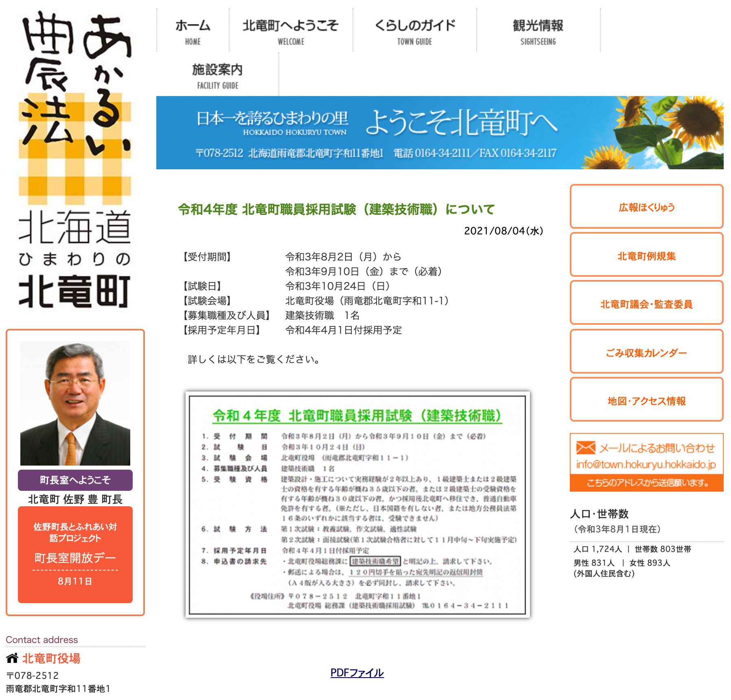Click the ようこそ北竜町へ sunflower banner

click(440, 133)
